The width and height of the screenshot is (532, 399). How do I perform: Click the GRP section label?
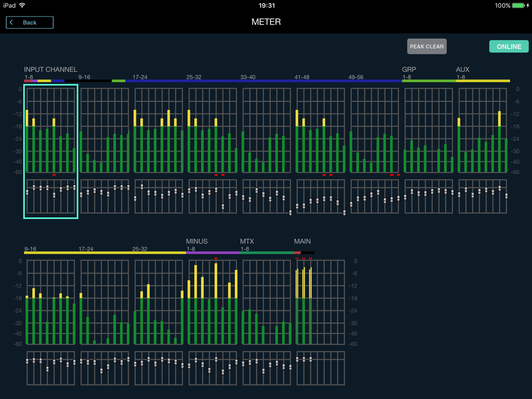(409, 69)
